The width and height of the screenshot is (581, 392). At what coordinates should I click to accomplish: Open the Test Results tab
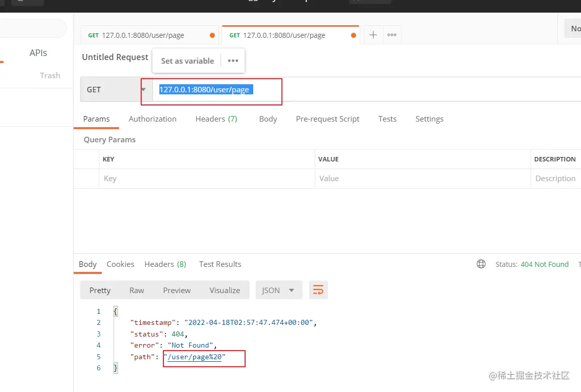tap(220, 264)
